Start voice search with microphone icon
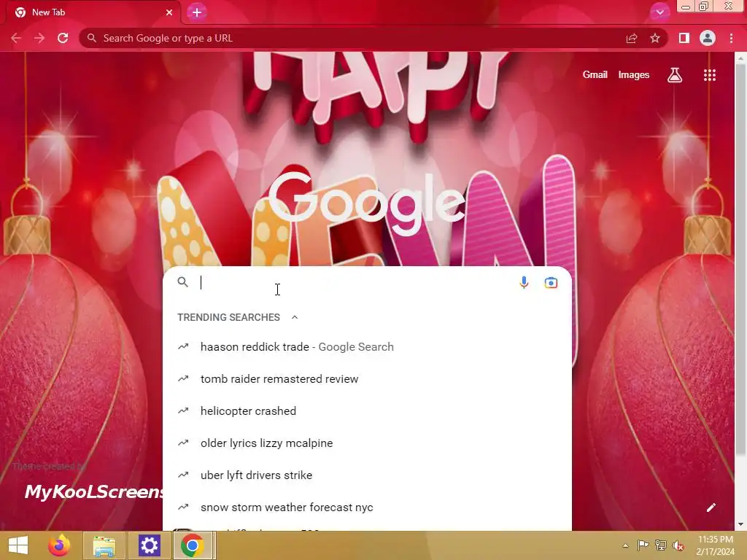 pyautogui.click(x=524, y=282)
